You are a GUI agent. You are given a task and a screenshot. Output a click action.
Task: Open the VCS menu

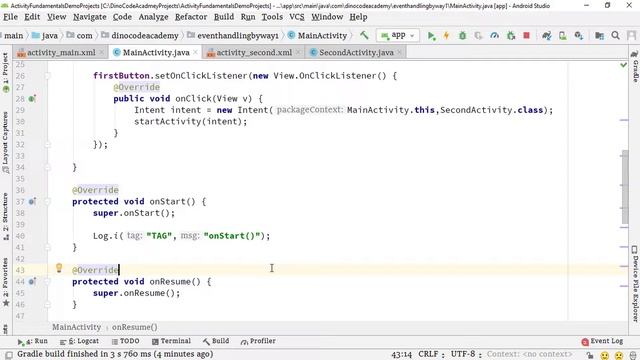[x=297, y=17]
